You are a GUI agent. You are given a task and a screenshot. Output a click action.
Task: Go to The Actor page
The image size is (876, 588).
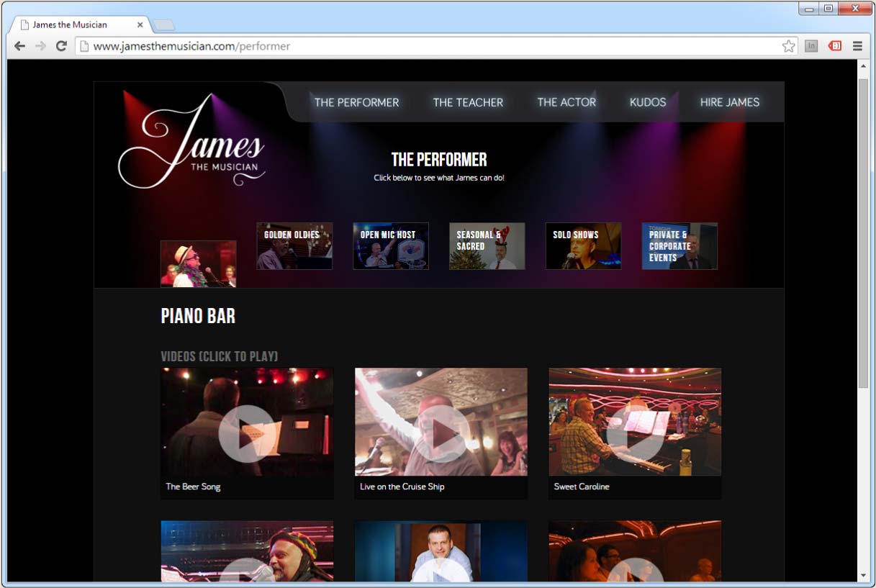tap(566, 102)
